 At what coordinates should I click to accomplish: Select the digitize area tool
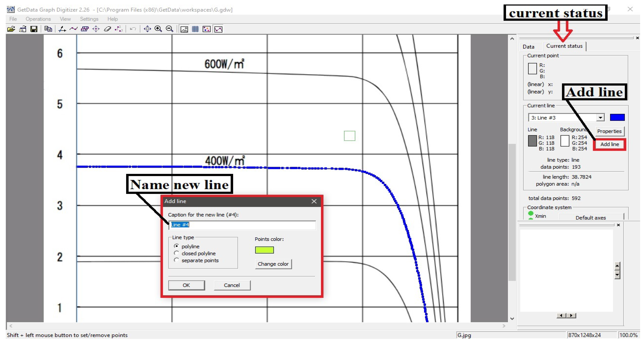[x=85, y=29]
